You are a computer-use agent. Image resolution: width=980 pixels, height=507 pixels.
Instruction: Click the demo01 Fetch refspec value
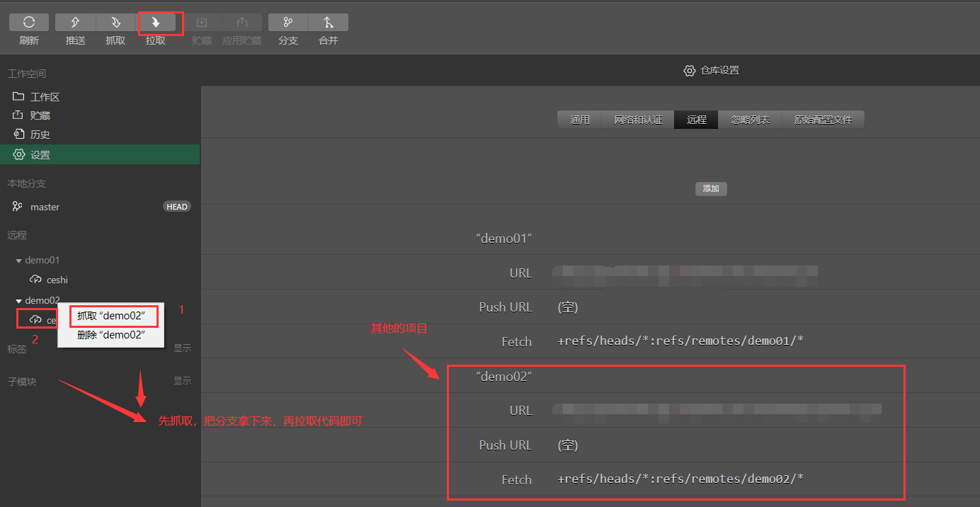point(680,341)
